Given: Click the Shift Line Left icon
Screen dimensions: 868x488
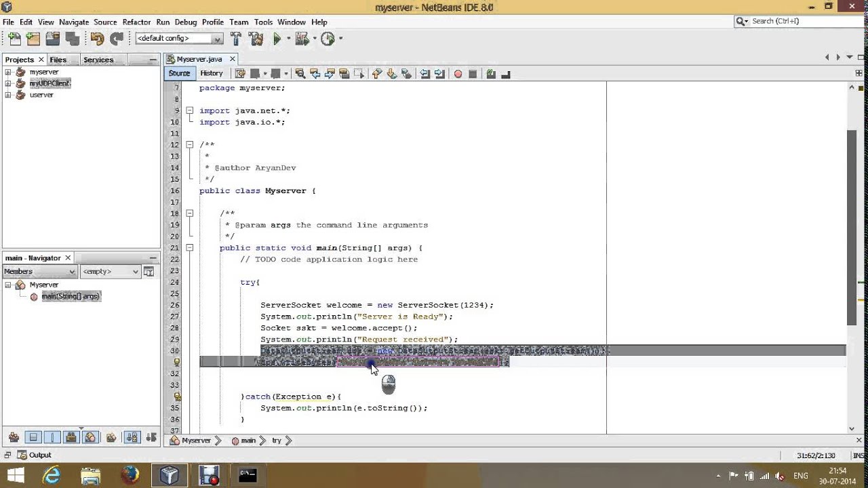Looking at the screenshot, I should (x=425, y=73).
